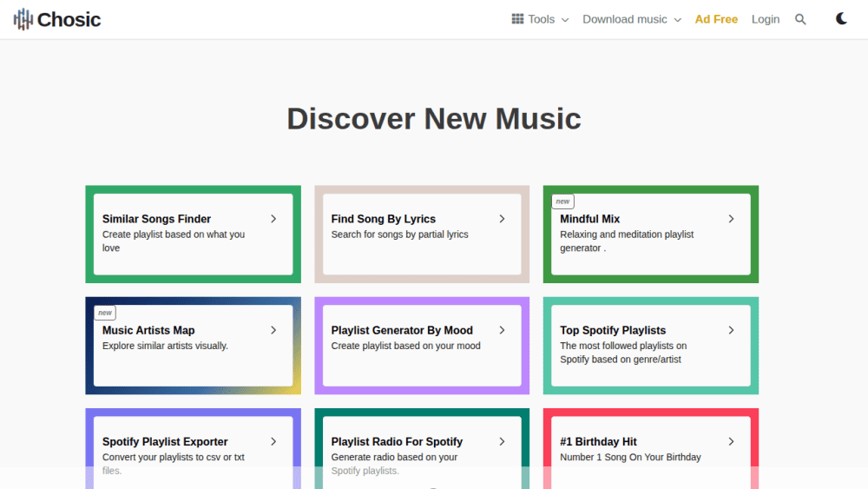The width and height of the screenshot is (868, 489).
Task: Click the Music Artists Map arrow
Action: click(273, 330)
